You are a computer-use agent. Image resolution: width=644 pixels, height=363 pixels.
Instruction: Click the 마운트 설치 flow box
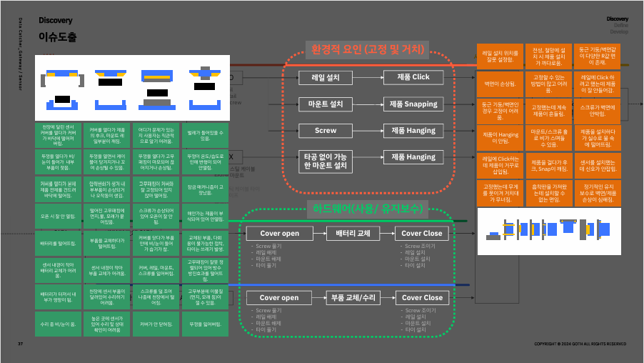[326, 104]
